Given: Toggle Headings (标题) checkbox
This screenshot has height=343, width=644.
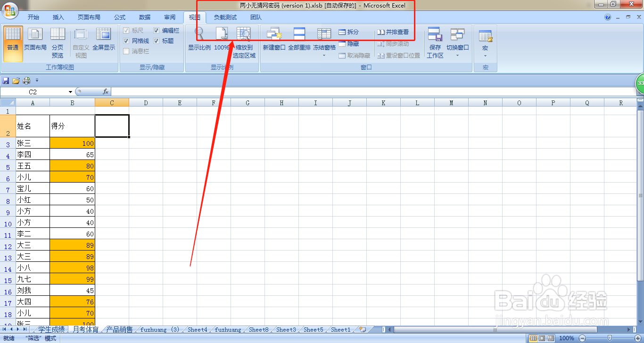Looking at the screenshot, I should click(157, 41).
